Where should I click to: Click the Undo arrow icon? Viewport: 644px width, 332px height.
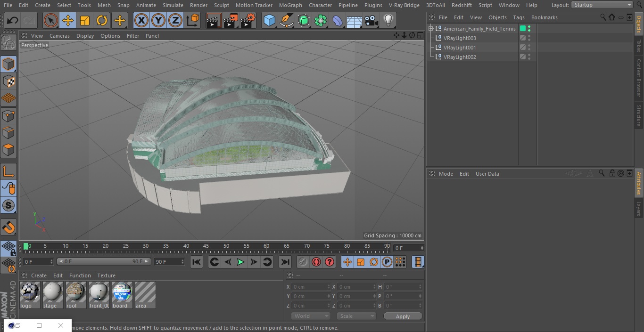tap(12, 21)
